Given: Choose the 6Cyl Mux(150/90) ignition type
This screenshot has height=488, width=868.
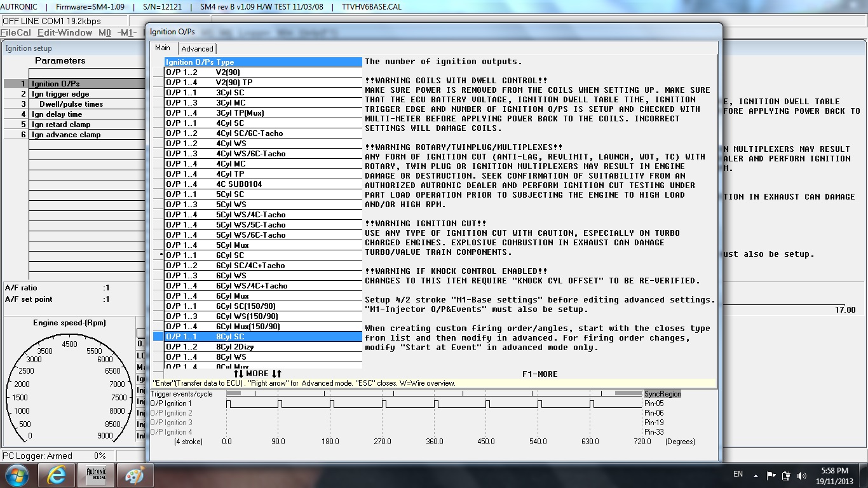Looking at the screenshot, I should coord(263,327).
